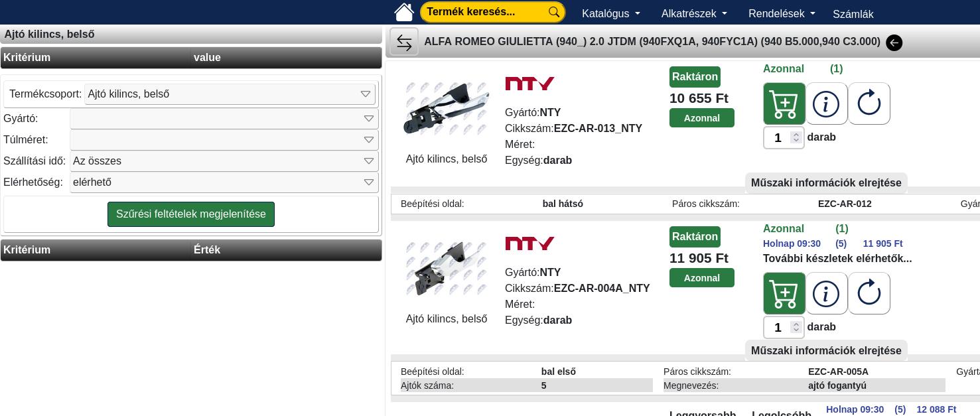Click the ALFA ROMEO GIULIETTA vehicle title
The width and height of the screenshot is (980, 416).
pos(652,42)
